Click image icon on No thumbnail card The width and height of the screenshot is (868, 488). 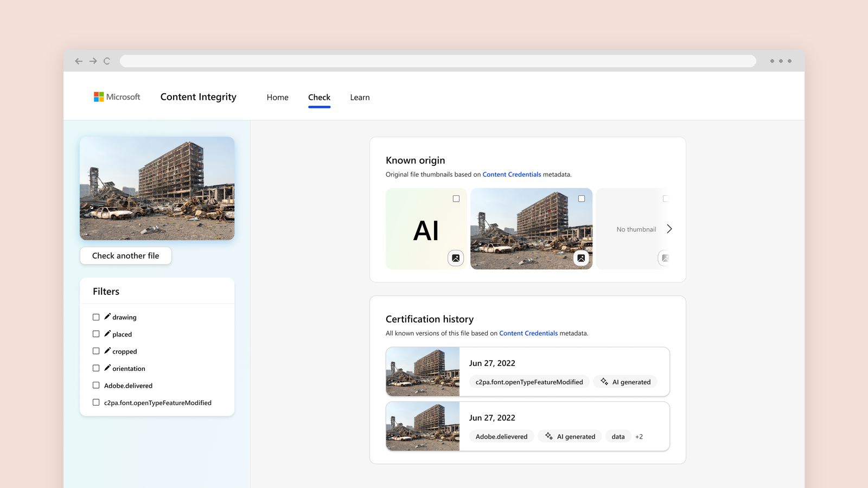click(x=665, y=258)
